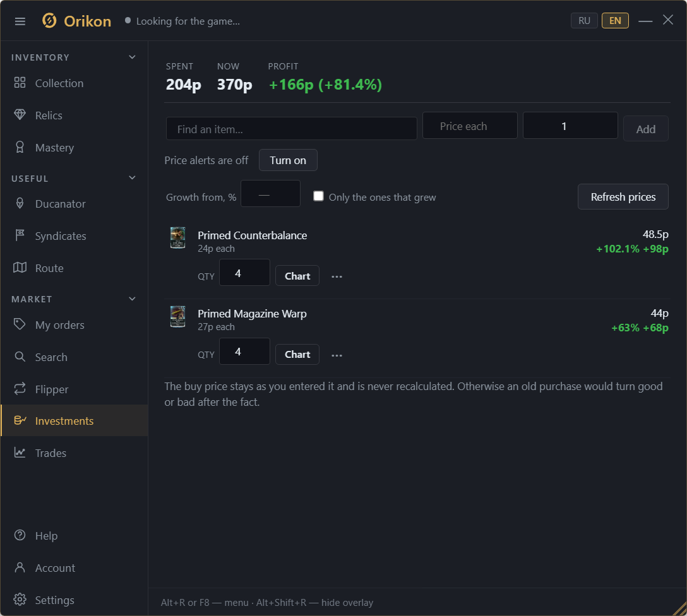This screenshot has width=687, height=616.
Task: Click the Route map icon
Action: pyautogui.click(x=20, y=268)
